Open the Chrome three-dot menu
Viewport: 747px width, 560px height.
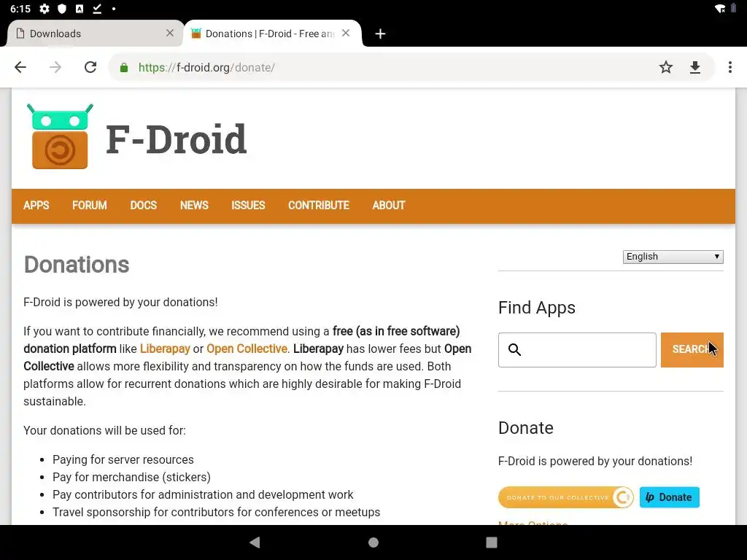[729, 67]
